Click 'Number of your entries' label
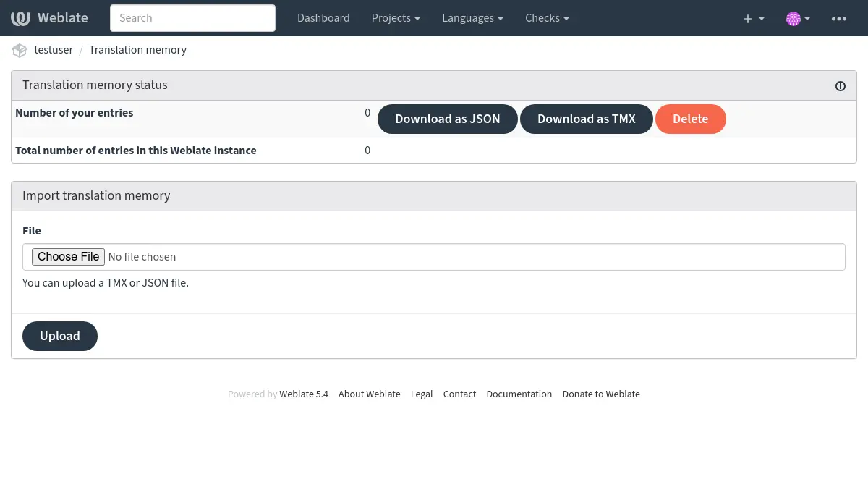Viewport: 868px width, 482px height. [75, 113]
